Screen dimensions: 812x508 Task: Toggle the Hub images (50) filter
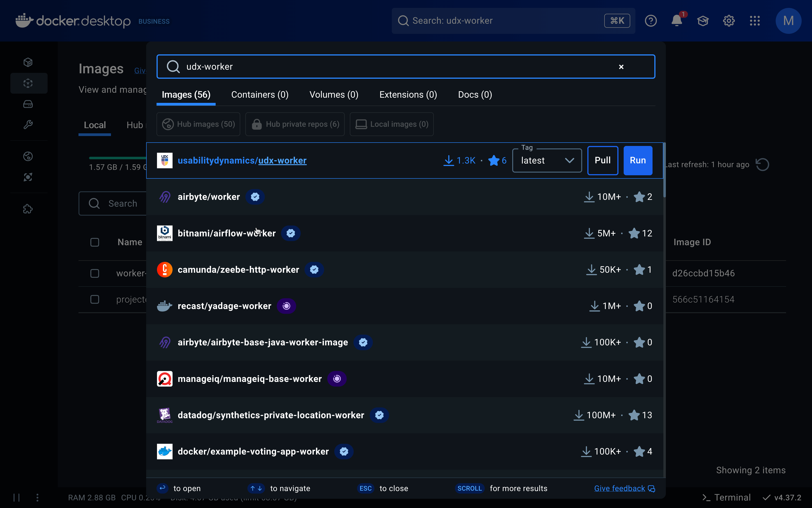(x=198, y=124)
